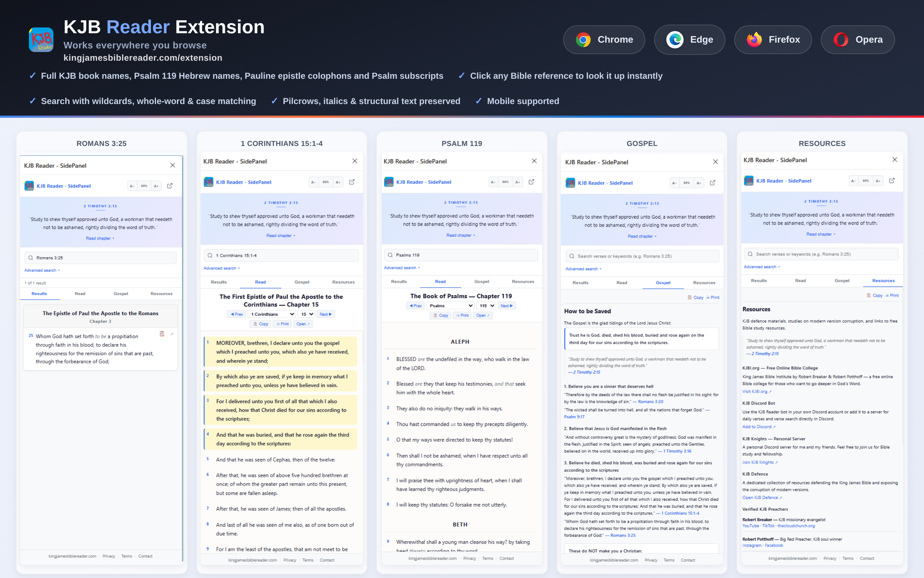Click Read chapter link in Romans 3:25 panel
This screenshot has width=924, height=578.
coord(100,238)
